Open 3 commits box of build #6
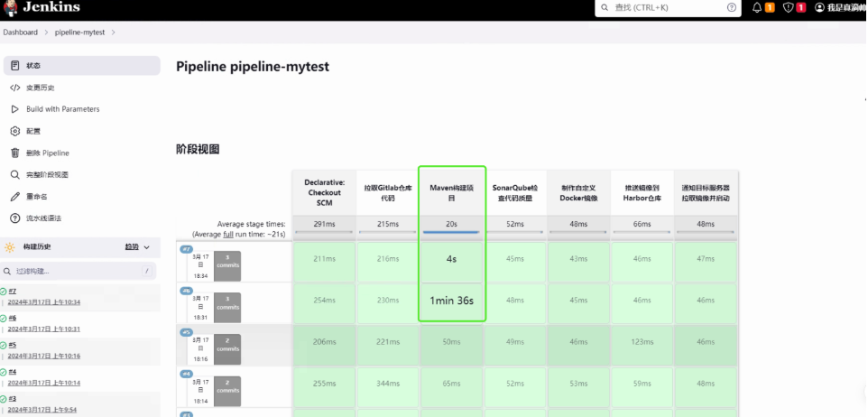This screenshot has height=417, width=868. pyautogui.click(x=227, y=308)
